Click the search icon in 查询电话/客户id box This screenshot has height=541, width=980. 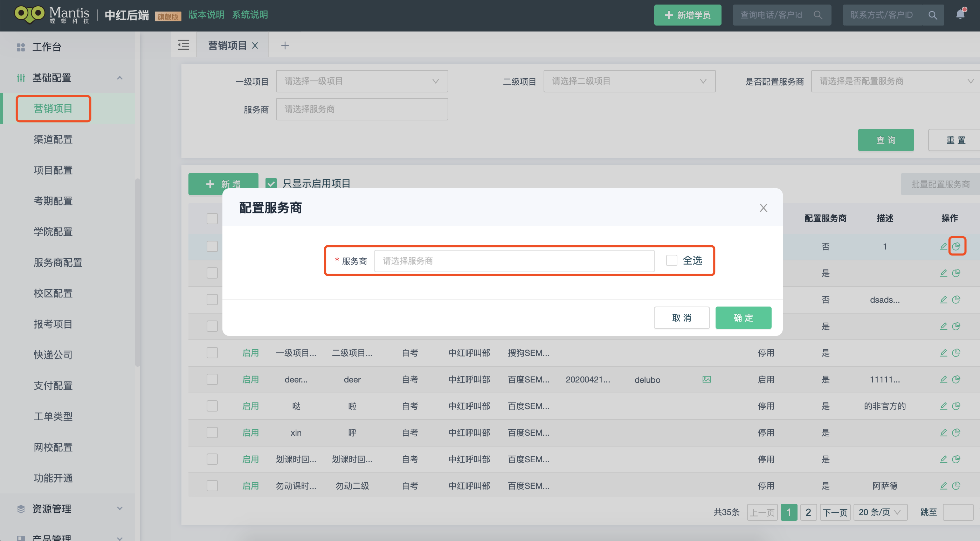tap(817, 15)
